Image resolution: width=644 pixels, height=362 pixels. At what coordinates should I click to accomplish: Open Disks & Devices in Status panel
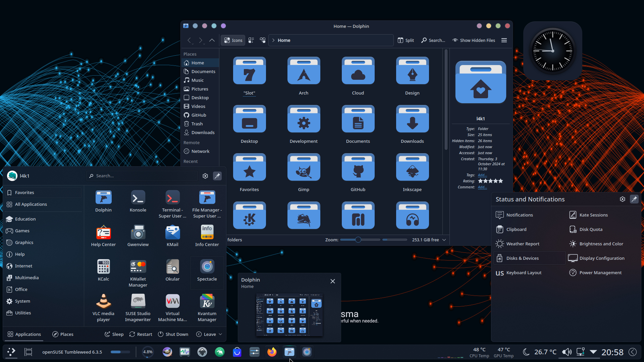[x=529, y=258]
